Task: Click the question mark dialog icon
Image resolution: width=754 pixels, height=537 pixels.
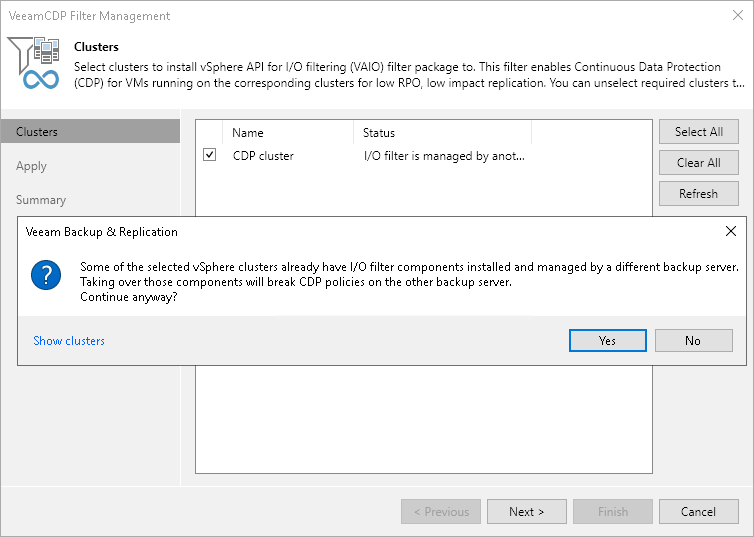Action: (x=46, y=275)
